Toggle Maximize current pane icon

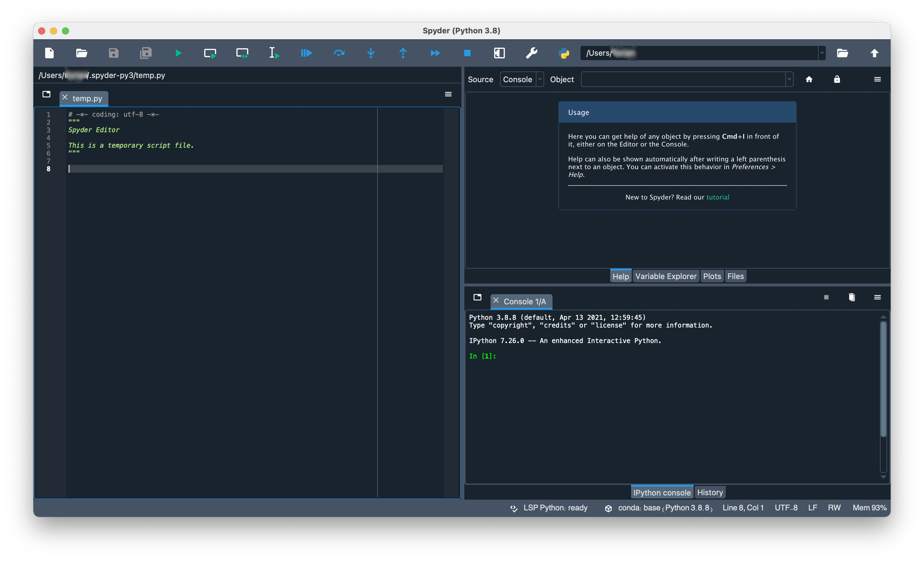point(499,53)
